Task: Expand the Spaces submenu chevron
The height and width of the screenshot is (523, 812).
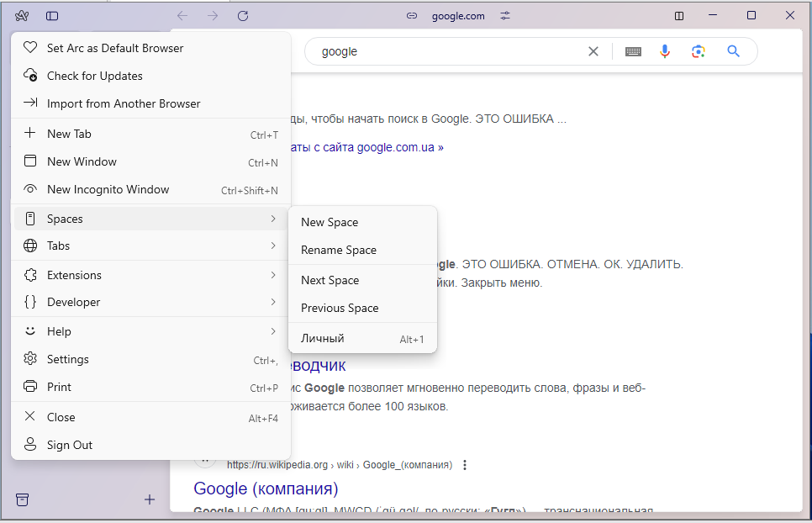Action: coord(273,219)
